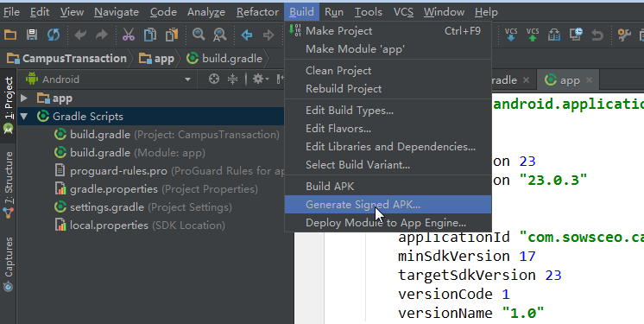Open the Analyze menu

206,12
